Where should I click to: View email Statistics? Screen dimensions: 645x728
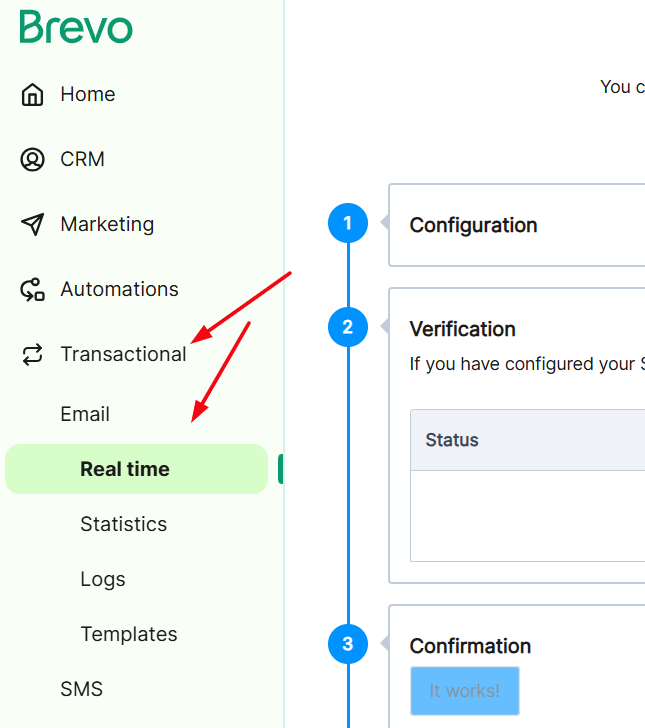click(x=123, y=524)
